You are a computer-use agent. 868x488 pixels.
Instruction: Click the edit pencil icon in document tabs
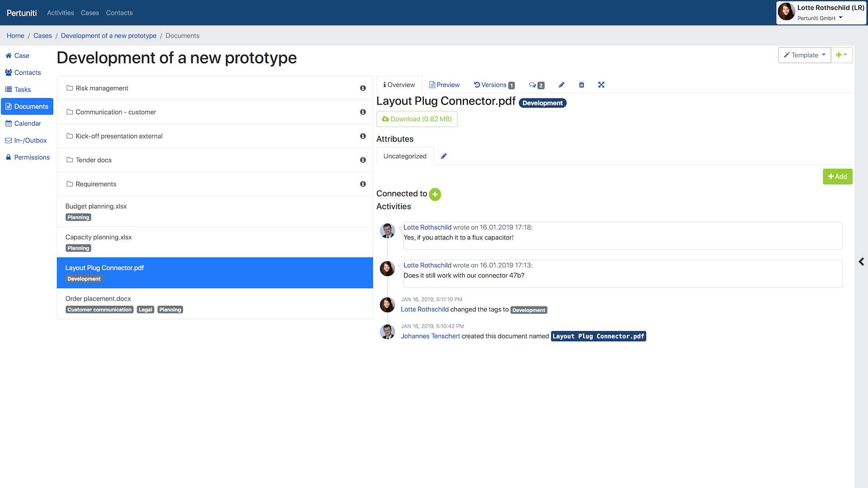coord(561,85)
